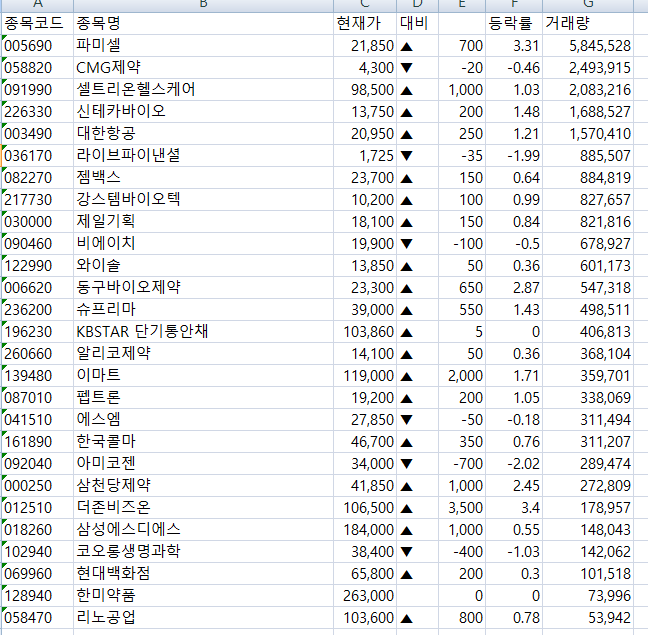Select the 거래량 header cell

pos(588,24)
